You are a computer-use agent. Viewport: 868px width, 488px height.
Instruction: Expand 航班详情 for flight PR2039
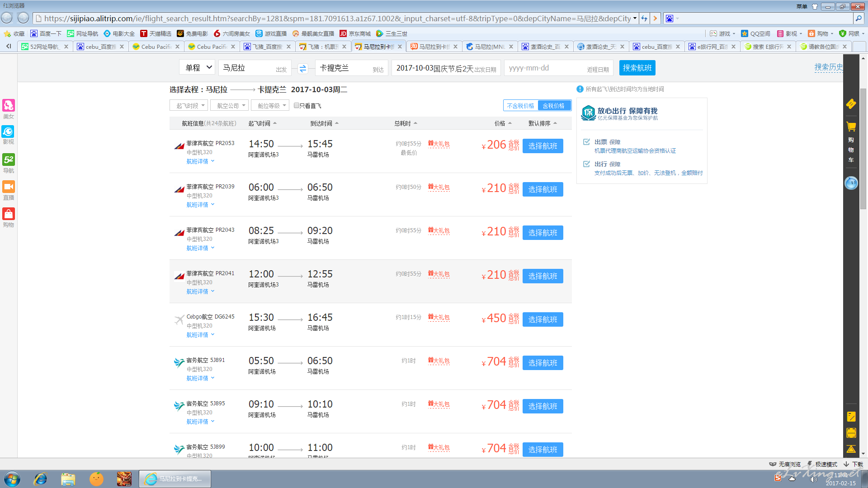coord(200,205)
